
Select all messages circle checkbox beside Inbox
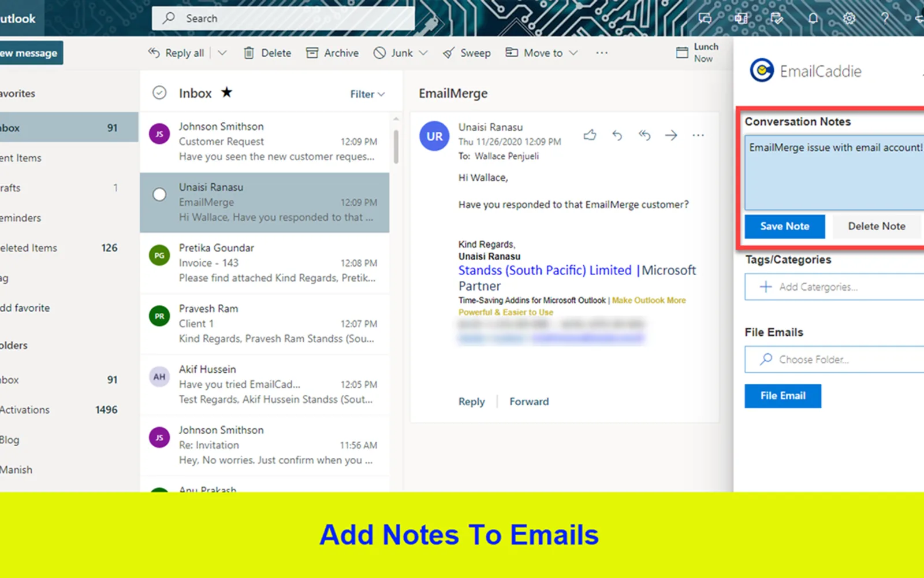coord(159,92)
